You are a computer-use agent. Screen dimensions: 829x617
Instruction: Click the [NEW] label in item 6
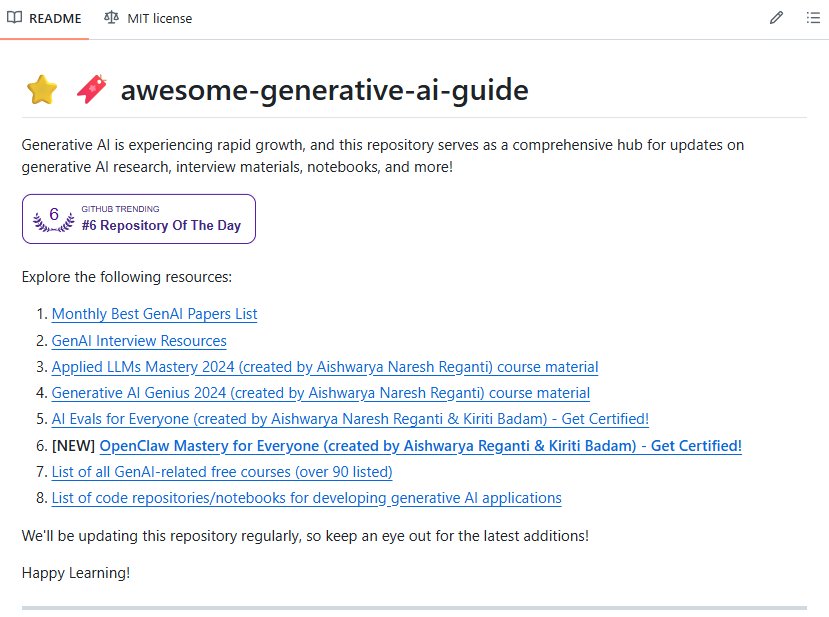click(x=73, y=446)
